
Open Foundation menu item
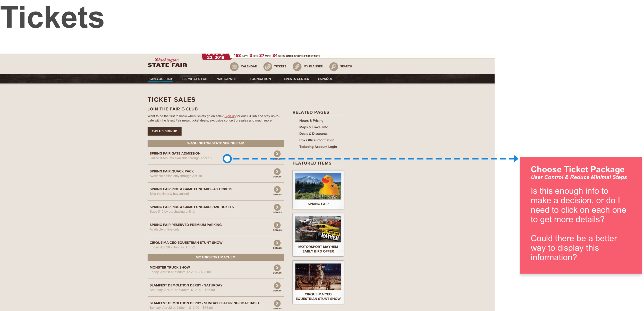[x=260, y=79]
